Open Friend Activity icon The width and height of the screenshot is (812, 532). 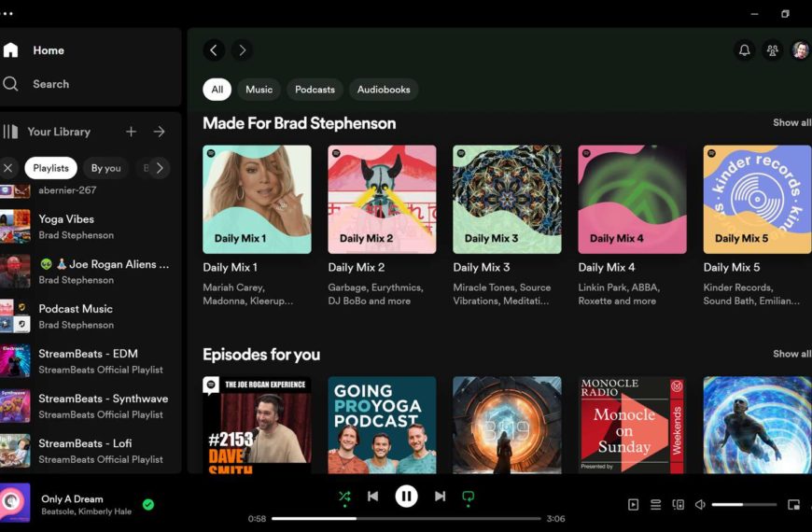pos(772,50)
